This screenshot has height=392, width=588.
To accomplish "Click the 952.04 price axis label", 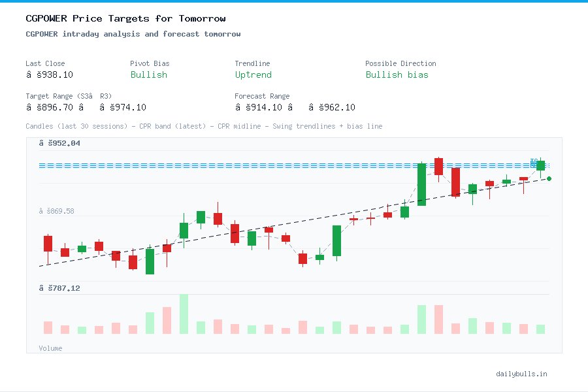I will [x=59, y=143].
